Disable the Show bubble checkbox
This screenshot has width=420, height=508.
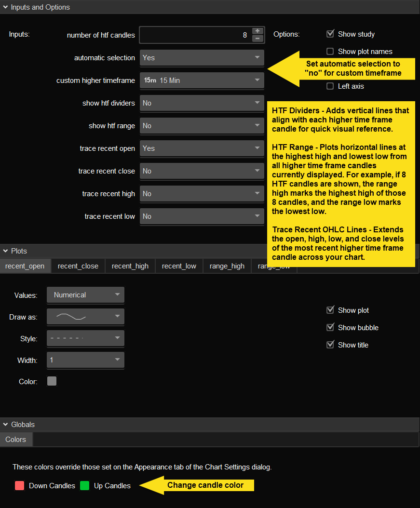[330, 328]
